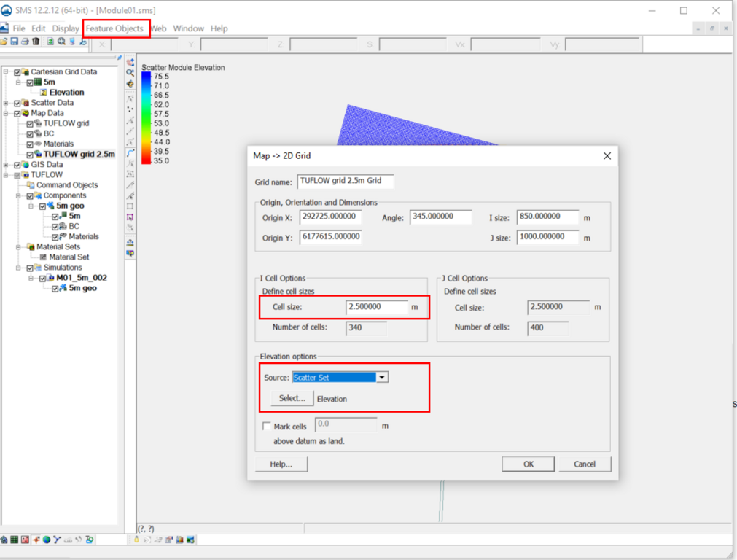
Task: Switch to the GIS module globe icon
Action: pos(46,540)
